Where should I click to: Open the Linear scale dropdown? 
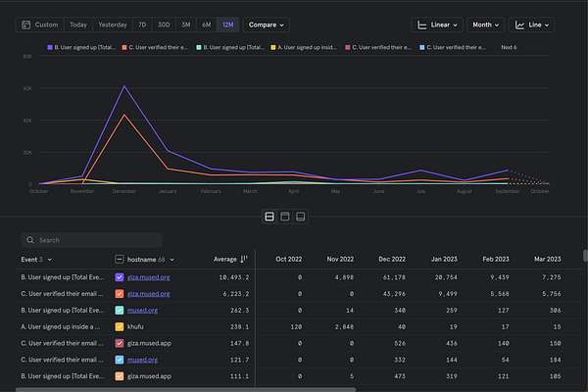click(x=436, y=24)
